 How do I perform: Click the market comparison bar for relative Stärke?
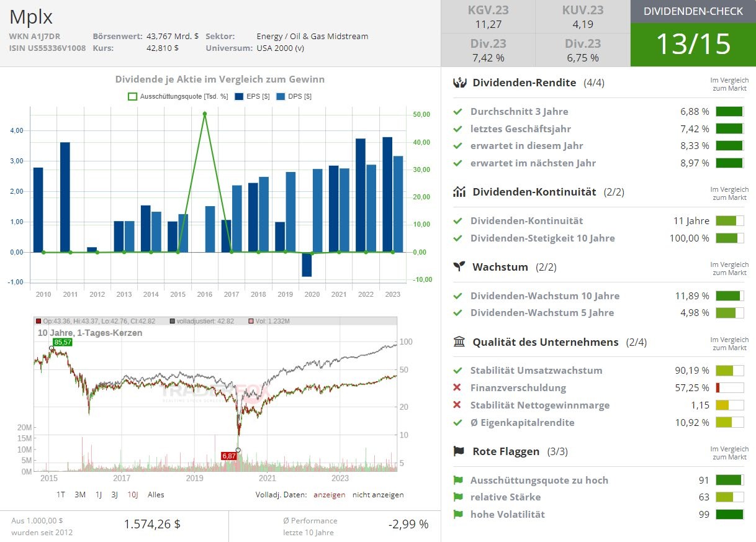(729, 497)
